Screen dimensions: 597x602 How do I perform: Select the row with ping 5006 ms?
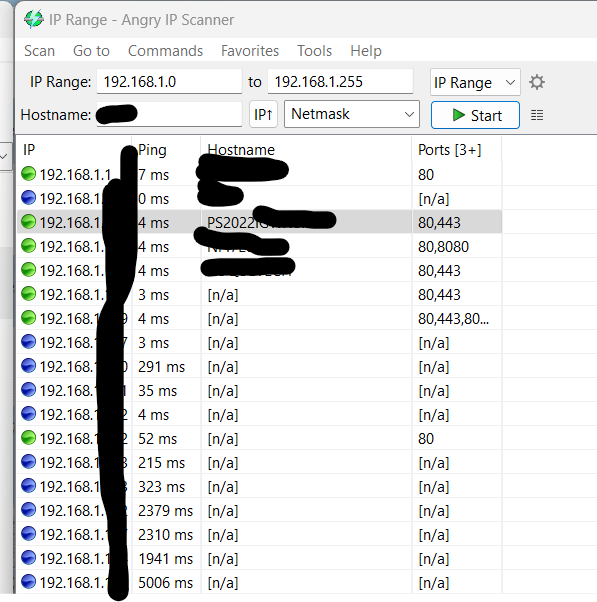(260, 582)
